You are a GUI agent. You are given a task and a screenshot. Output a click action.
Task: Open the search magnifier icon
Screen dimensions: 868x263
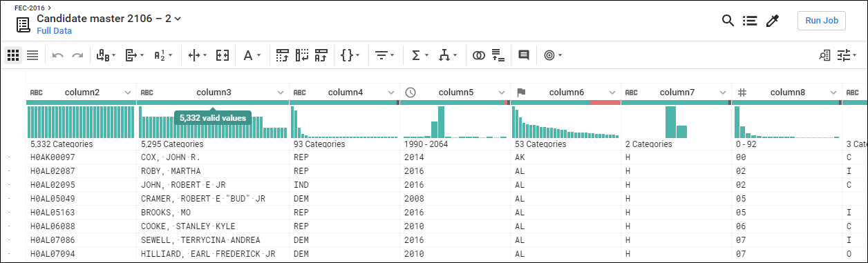[728, 21]
